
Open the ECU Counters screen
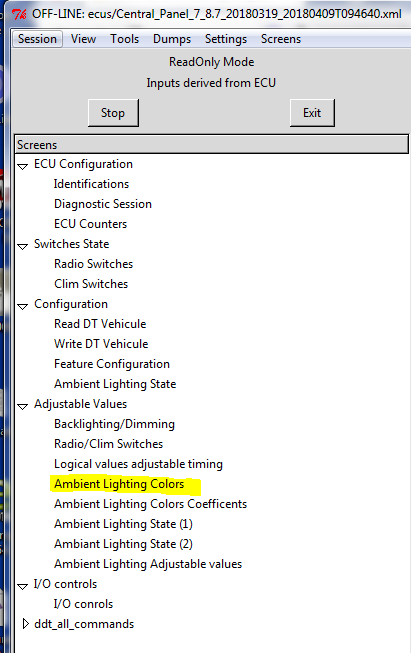click(90, 224)
